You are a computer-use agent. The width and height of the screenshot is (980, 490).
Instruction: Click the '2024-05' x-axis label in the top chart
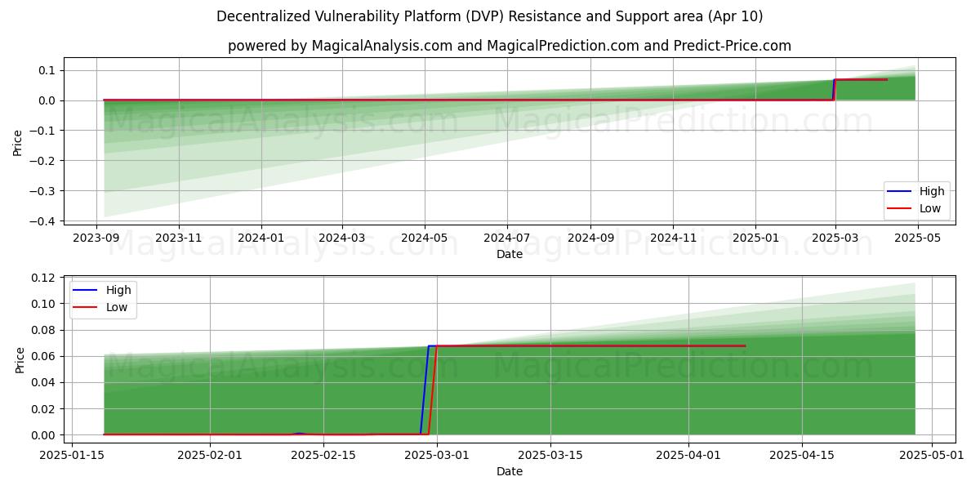click(x=425, y=238)
